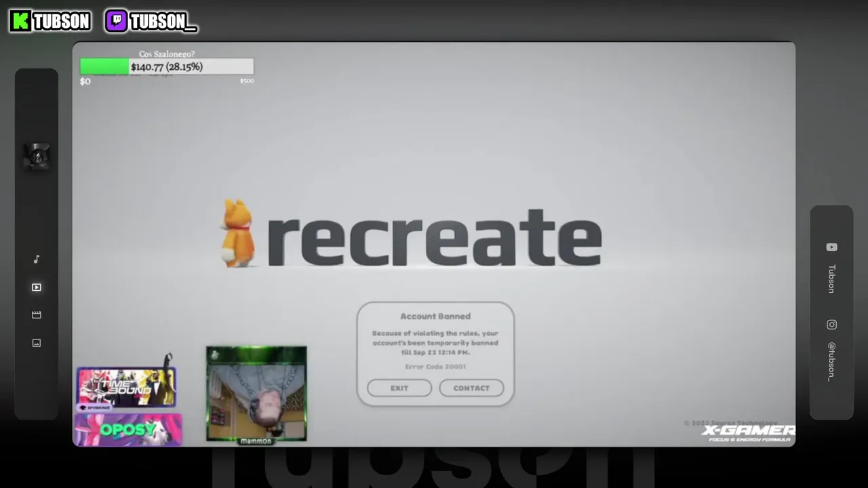Click the 'recreate' logo text
Screen dimensions: 868x488
pos(434,237)
